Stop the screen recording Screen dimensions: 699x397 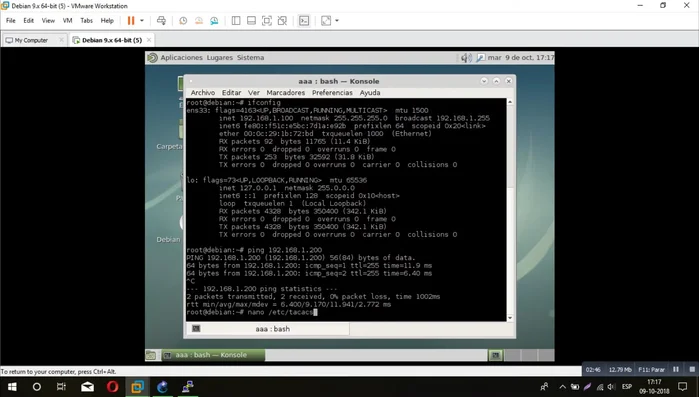[692, 369]
